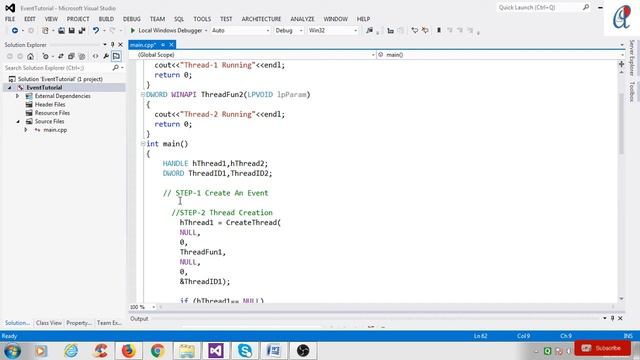
Task: Click the Save All toolbar icon
Action: point(82,31)
